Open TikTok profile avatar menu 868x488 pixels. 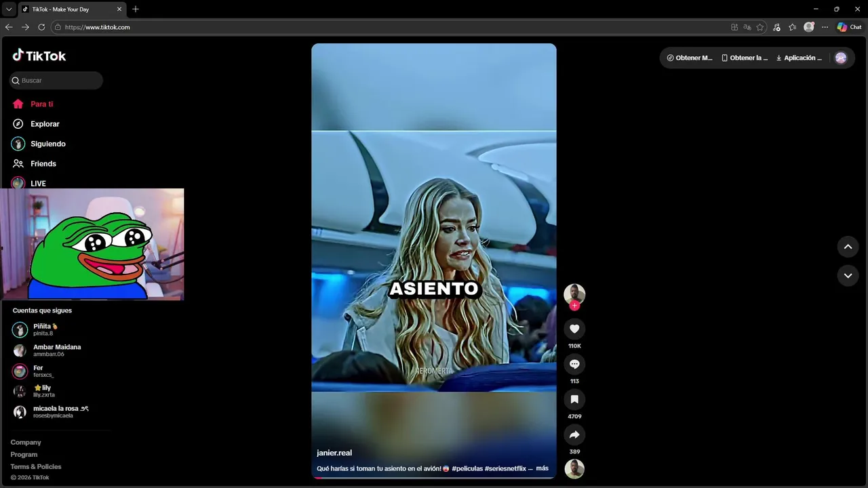(841, 58)
